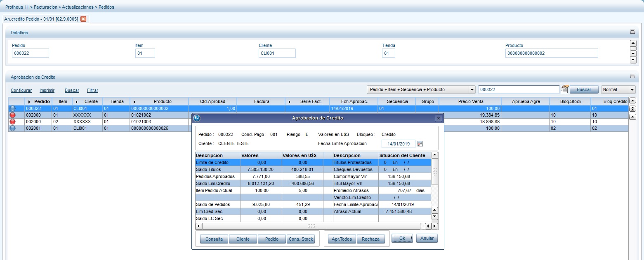Click the Tienda field in Detalhes
The image size is (644, 260).
pyautogui.click(x=388, y=53)
